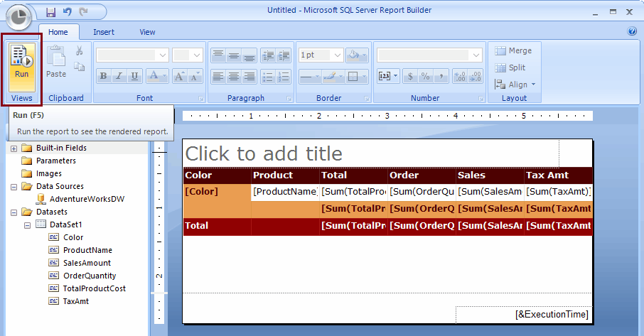644x336 pixels.
Task: Increase decimal places in Number group
Action: (460, 76)
